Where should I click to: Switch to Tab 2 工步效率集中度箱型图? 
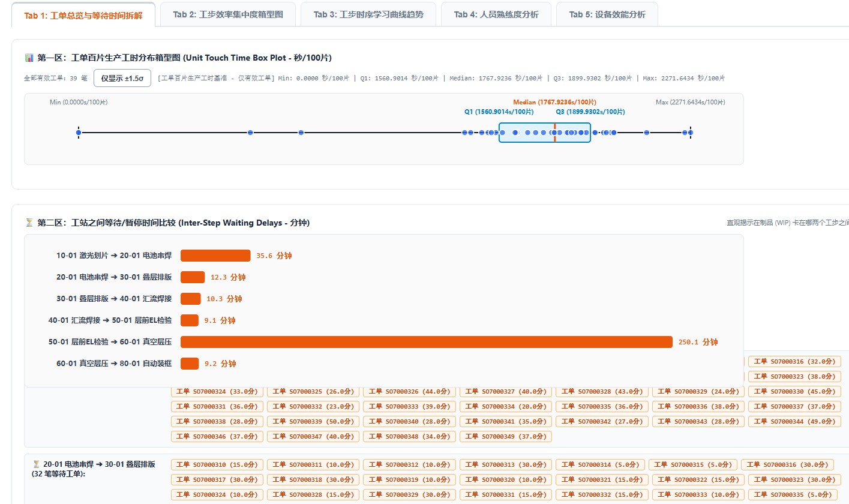click(x=228, y=14)
